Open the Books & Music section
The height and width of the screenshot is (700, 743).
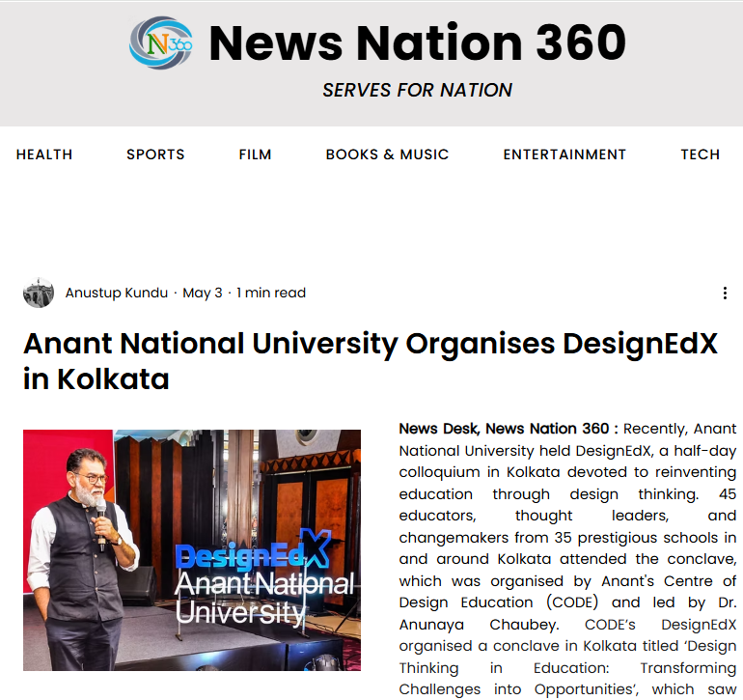387,154
